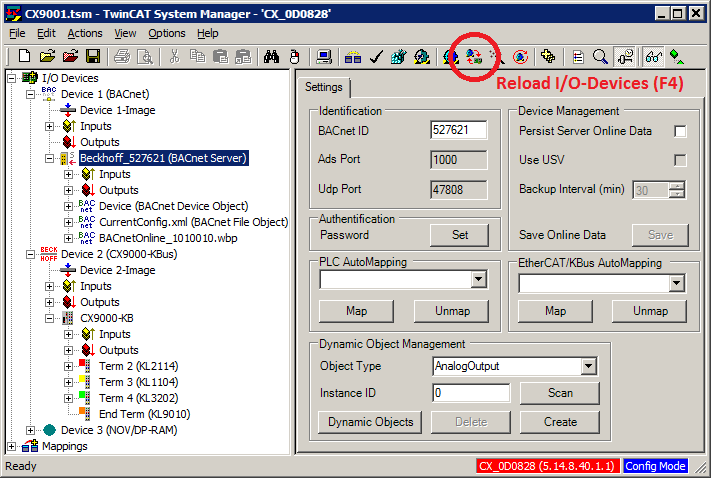Click the Print toolbar icon
711x478 pixels.
(122, 56)
